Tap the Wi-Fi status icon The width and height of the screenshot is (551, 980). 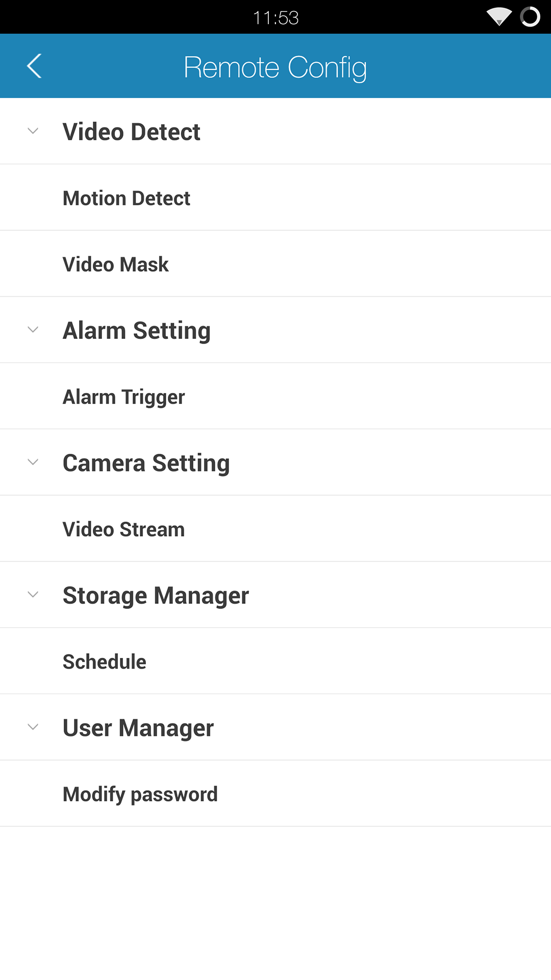[x=499, y=17]
